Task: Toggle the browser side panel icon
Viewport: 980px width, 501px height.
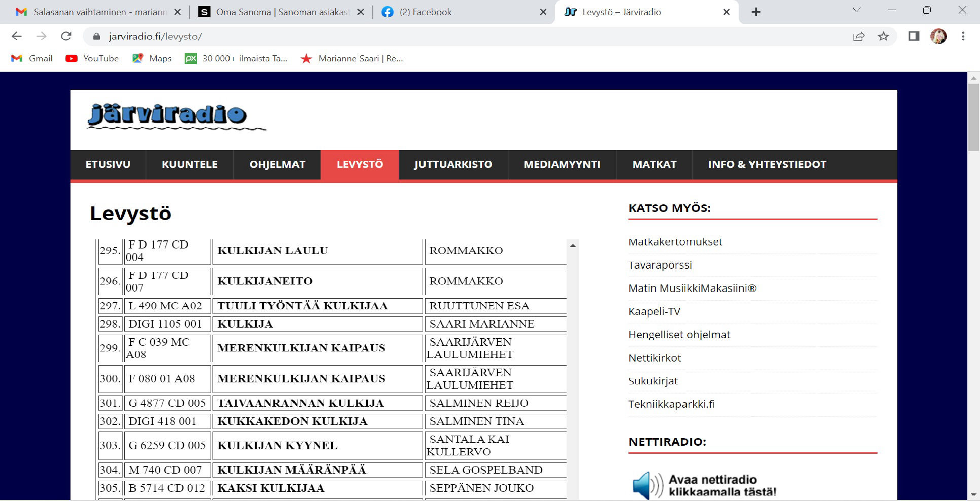Action: click(914, 36)
